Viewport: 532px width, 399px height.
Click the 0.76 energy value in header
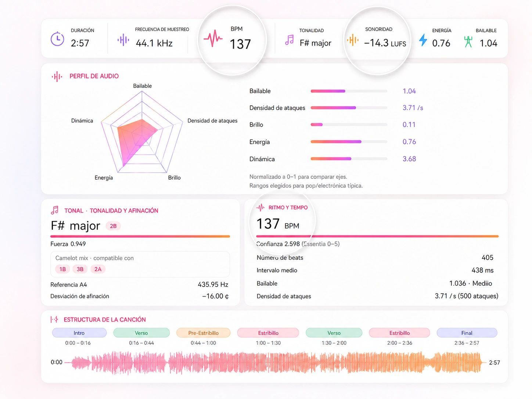point(441,43)
